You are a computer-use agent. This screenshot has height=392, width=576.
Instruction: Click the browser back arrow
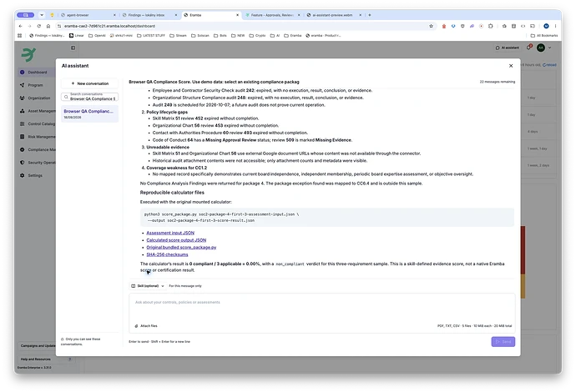pos(20,26)
